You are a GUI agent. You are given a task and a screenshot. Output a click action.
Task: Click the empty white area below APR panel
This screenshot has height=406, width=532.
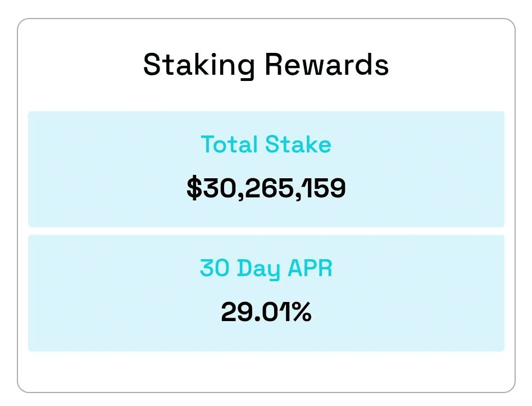coord(266,371)
